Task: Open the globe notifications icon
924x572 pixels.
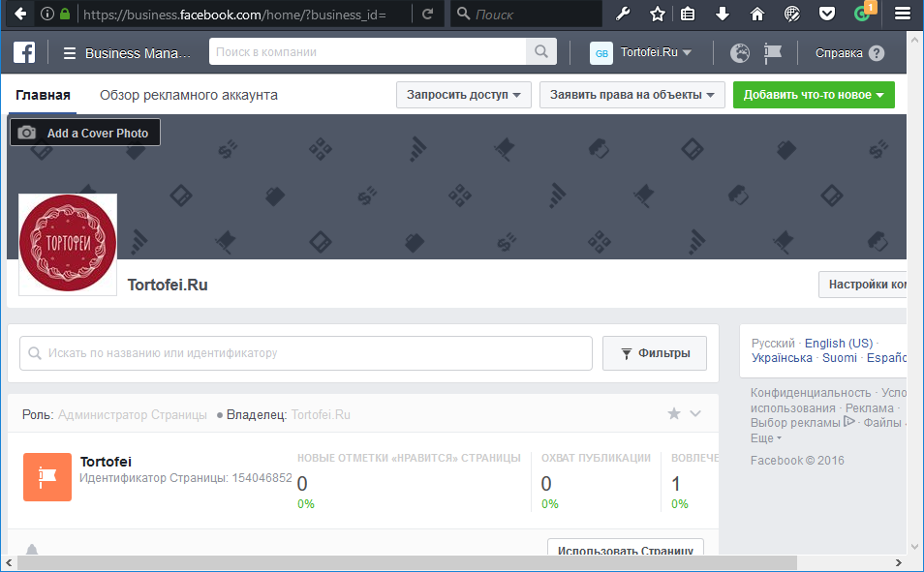Action: pos(738,52)
